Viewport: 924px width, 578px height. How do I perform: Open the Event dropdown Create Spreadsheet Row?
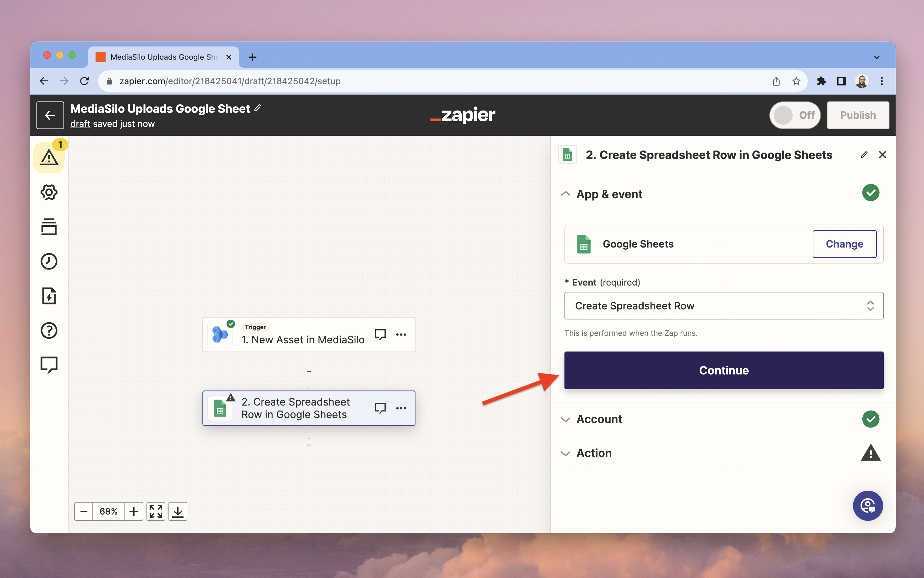(723, 306)
